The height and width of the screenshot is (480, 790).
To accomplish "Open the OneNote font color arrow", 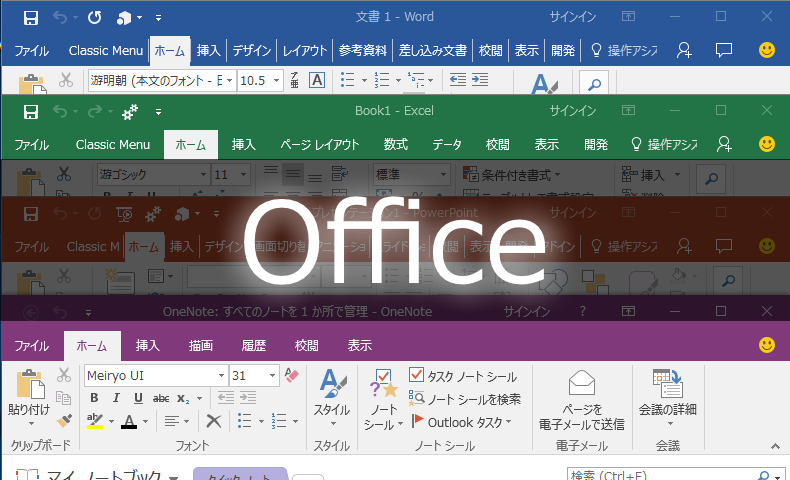I will [146, 421].
